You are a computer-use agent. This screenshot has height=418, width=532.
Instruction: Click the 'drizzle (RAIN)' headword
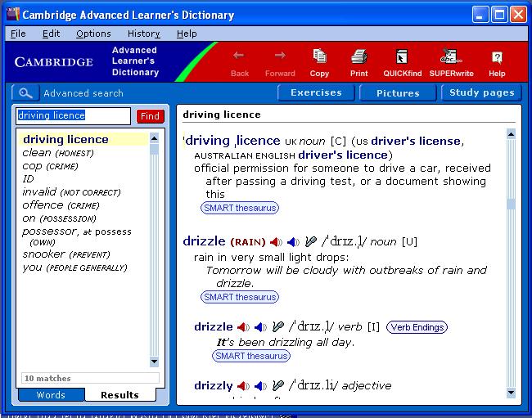(x=224, y=241)
